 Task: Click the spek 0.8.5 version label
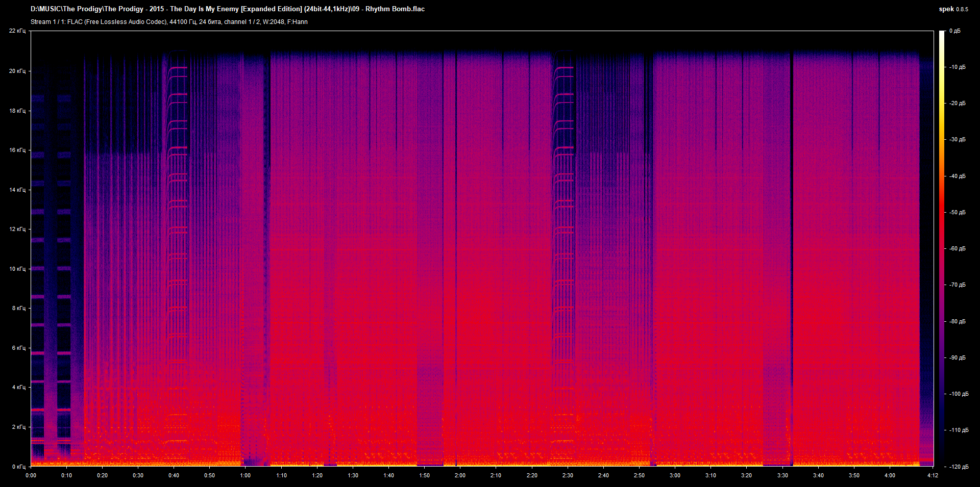pos(953,9)
